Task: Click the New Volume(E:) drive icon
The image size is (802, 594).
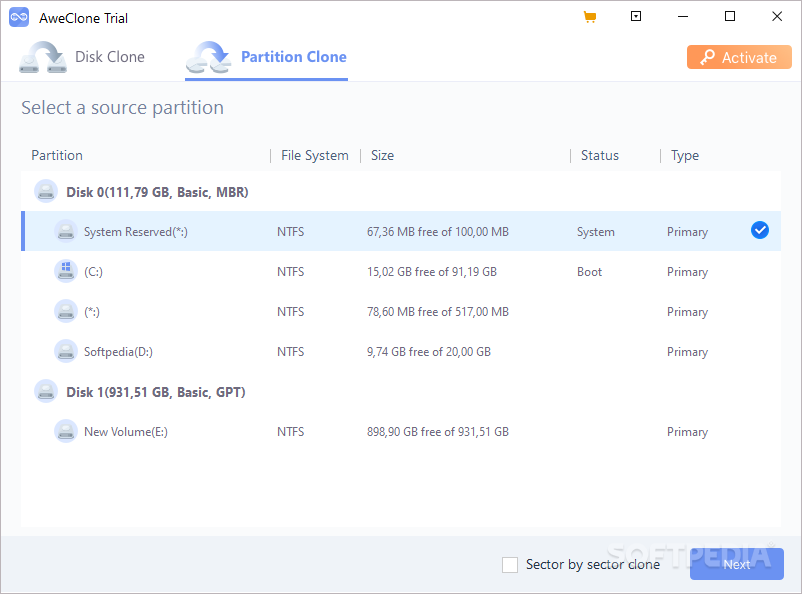Action: click(65, 431)
